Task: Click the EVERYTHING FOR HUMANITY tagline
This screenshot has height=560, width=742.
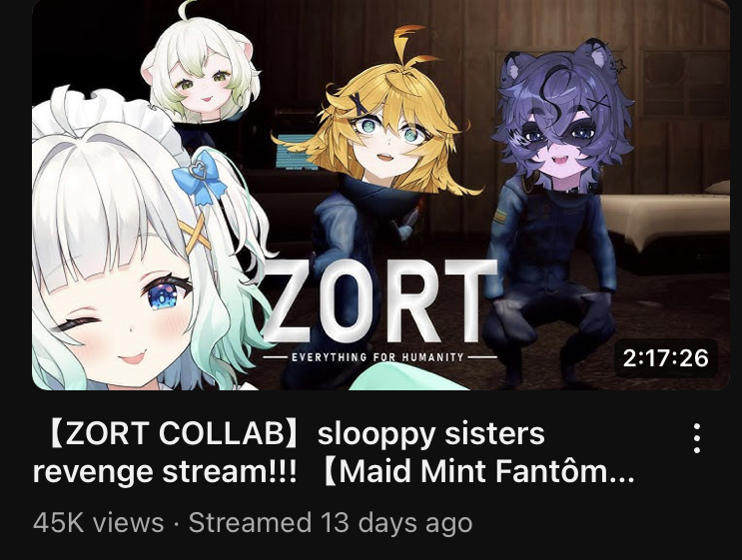Action: 377,357
